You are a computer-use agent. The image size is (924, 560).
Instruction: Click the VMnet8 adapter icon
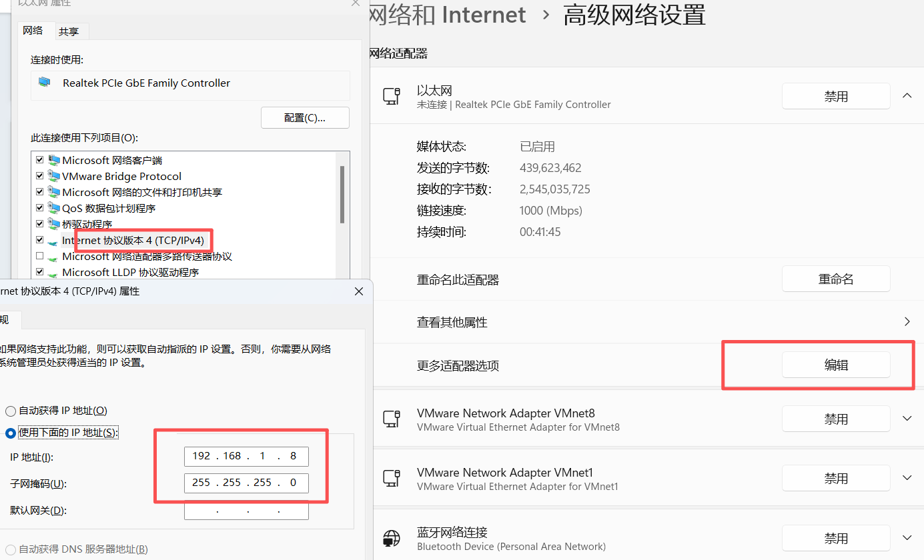(392, 419)
